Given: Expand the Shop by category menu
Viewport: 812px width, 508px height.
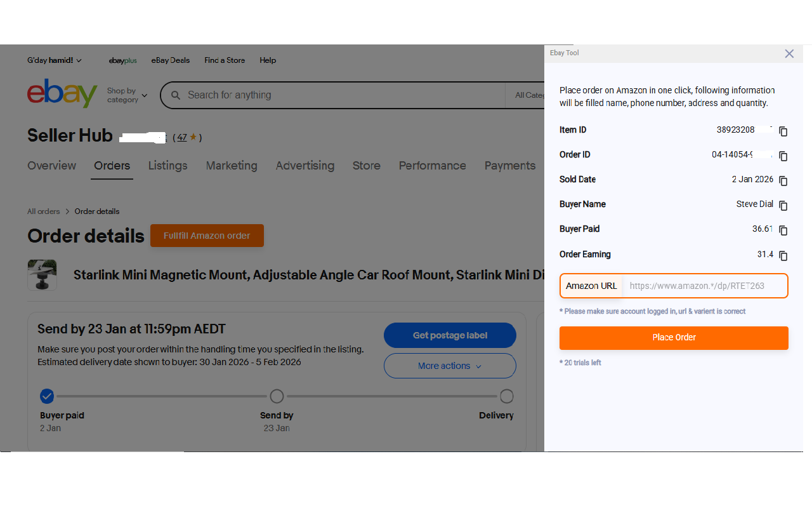Looking at the screenshot, I should point(127,95).
